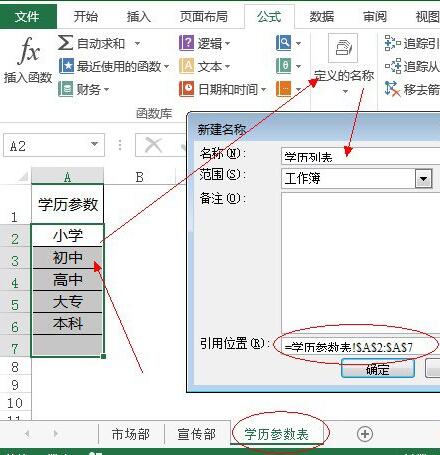Viewport: 440px width, 455px height.
Task: Switch to the Data (数据) tab
Action: click(322, 16)
